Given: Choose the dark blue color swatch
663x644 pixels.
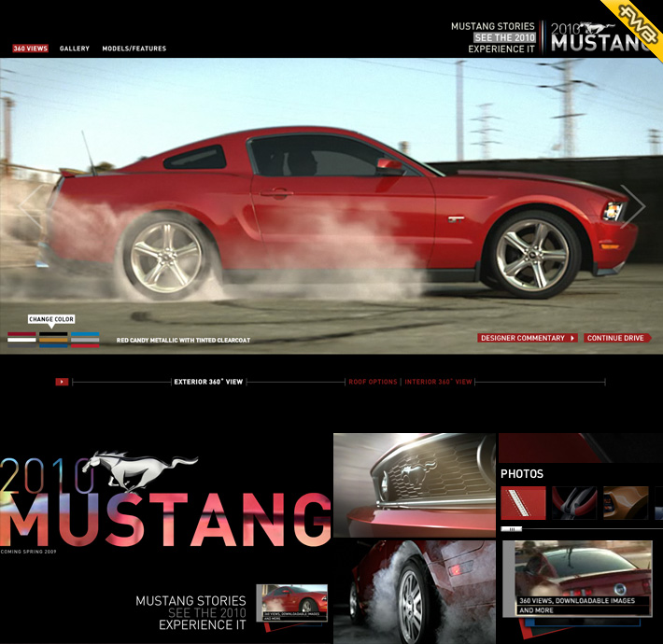Looking at the screenshot, I should [x=53, y=345].
